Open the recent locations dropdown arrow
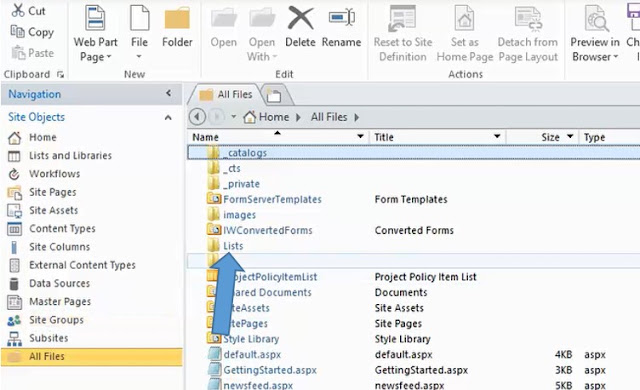Screen dimensions: 640x390 [233, 117]
